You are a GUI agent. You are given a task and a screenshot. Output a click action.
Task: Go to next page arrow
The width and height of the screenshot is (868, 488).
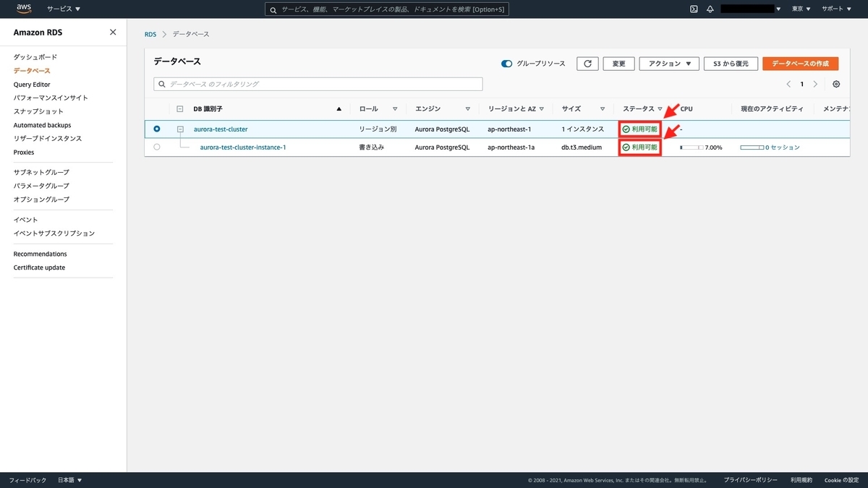tap(815, 84)
